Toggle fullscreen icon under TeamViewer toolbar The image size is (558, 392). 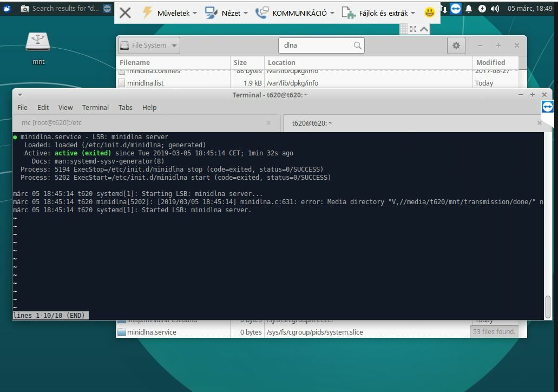coord(413,29)
